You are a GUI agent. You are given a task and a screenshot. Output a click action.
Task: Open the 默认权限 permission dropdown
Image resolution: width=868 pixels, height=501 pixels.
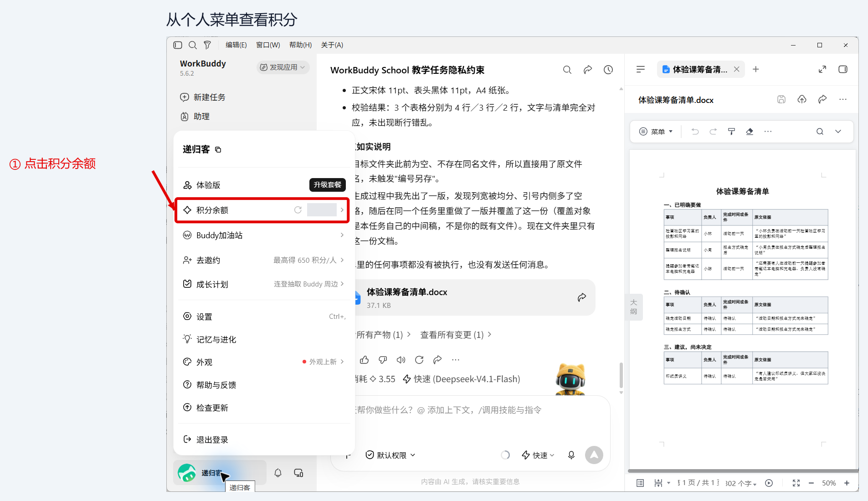pos(390,455)
